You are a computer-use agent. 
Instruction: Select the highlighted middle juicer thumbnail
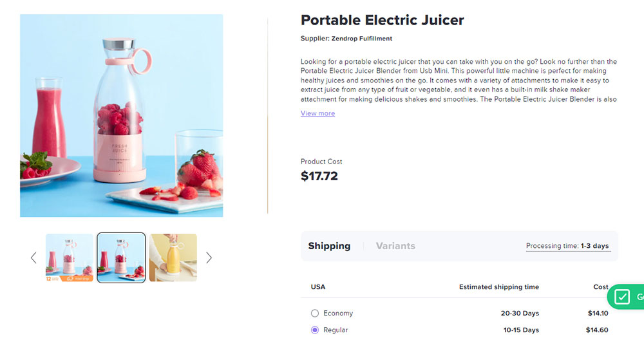point(121,258)
